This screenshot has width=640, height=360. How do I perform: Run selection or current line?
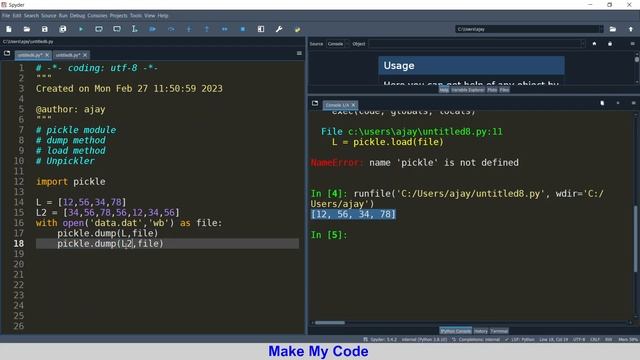(x=135, y=29)
